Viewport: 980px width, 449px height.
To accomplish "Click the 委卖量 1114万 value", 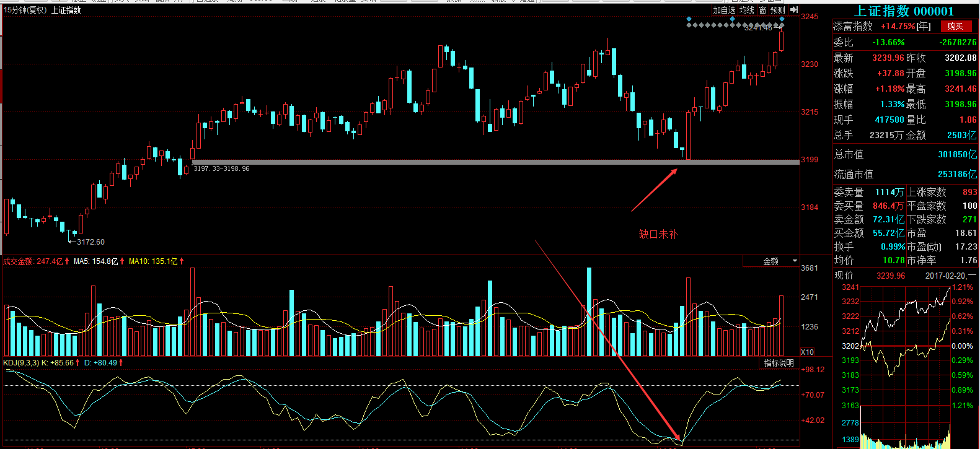I will 890,193.
